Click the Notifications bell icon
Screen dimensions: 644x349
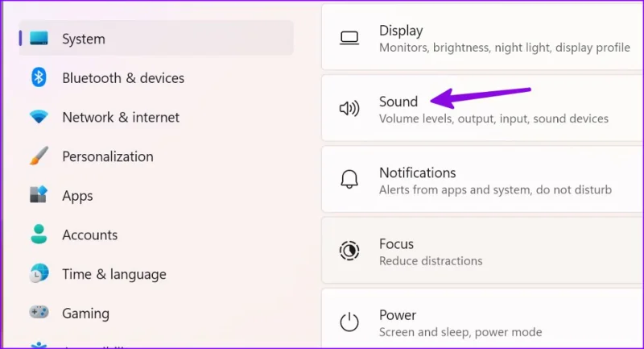pyautogui.click(x=349, y=179)
